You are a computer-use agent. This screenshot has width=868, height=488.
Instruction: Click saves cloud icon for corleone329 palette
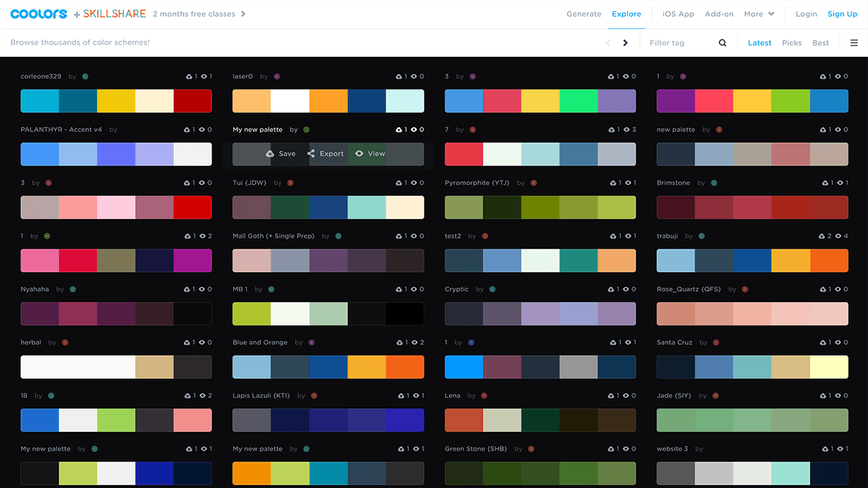(x=189, y=77)
